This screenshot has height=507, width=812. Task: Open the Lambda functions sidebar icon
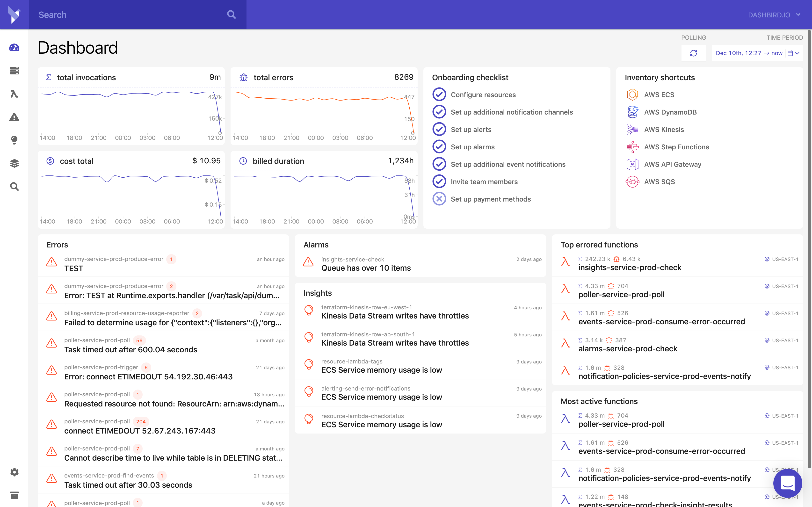(14, 94)
